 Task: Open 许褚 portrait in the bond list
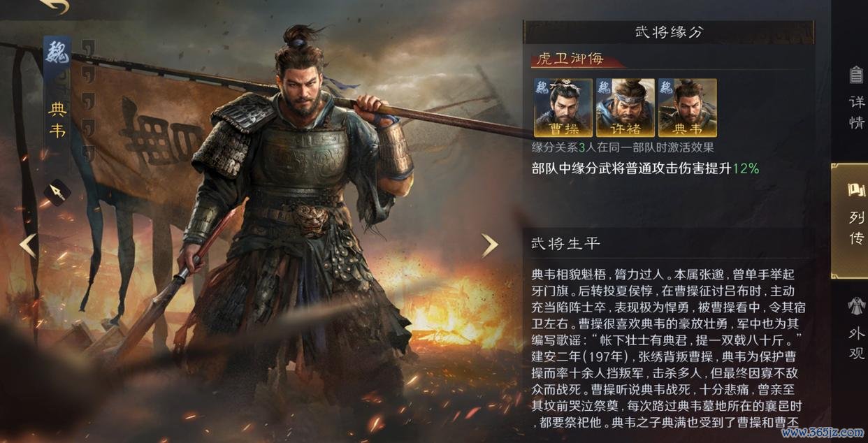[x=625, y=108]
